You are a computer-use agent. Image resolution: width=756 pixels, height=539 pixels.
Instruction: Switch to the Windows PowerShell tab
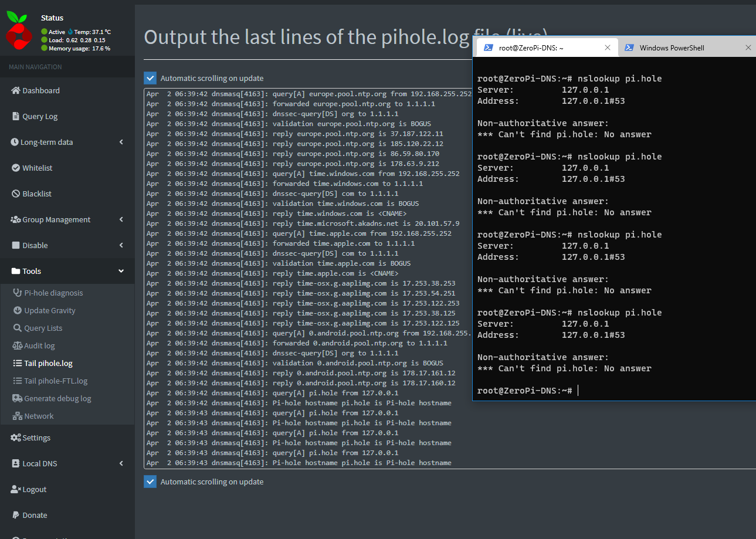pyautogui.click(x=687, y=48)
